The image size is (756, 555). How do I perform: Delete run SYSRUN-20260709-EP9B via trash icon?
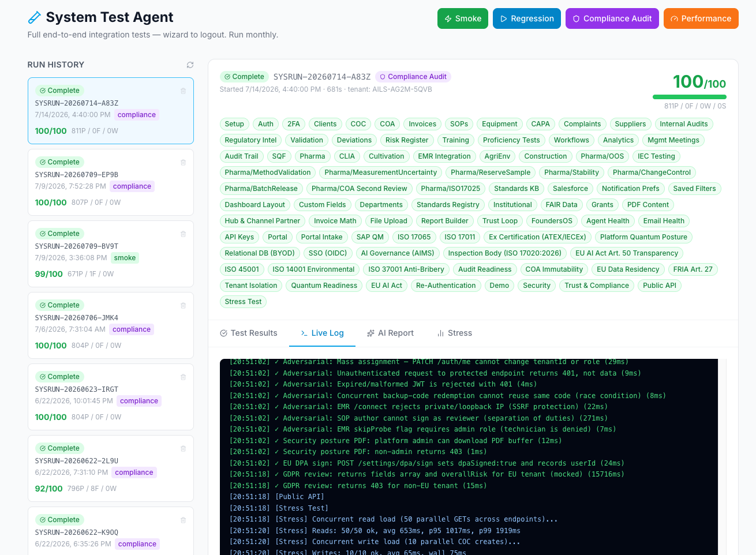(x=183, y=163)
